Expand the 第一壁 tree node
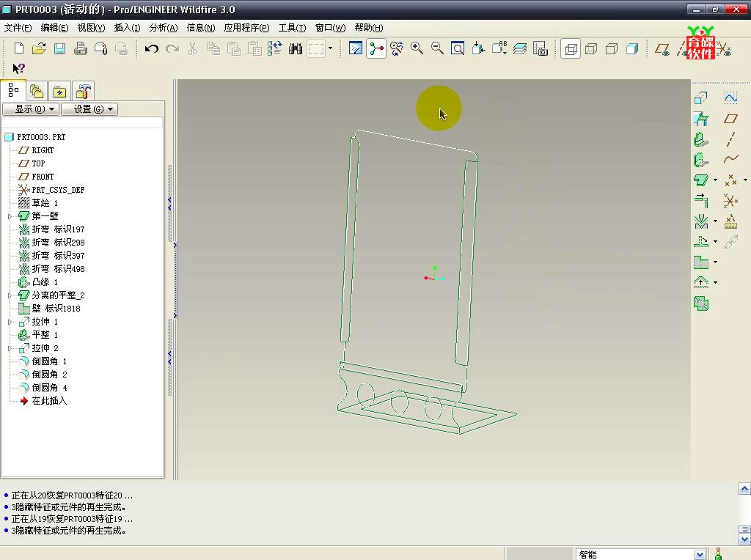This screenshot has width=751, height=560. [x=10, y=216]
